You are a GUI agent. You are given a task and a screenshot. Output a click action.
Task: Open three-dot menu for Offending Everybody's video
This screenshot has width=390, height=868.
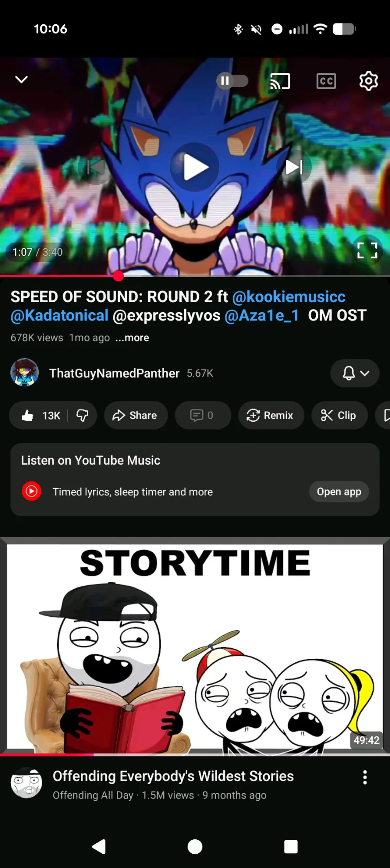365,777
